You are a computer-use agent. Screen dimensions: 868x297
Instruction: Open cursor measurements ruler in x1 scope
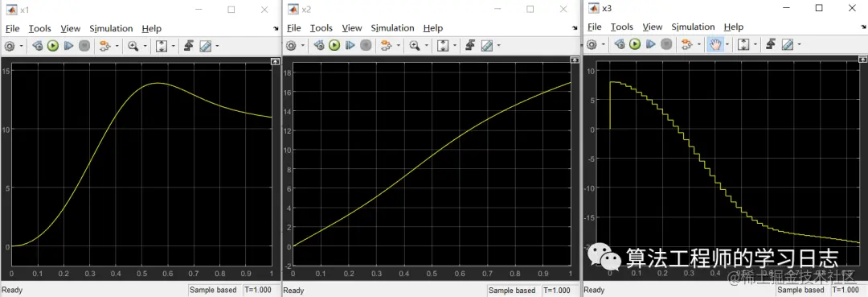click(x=205, y=46)
